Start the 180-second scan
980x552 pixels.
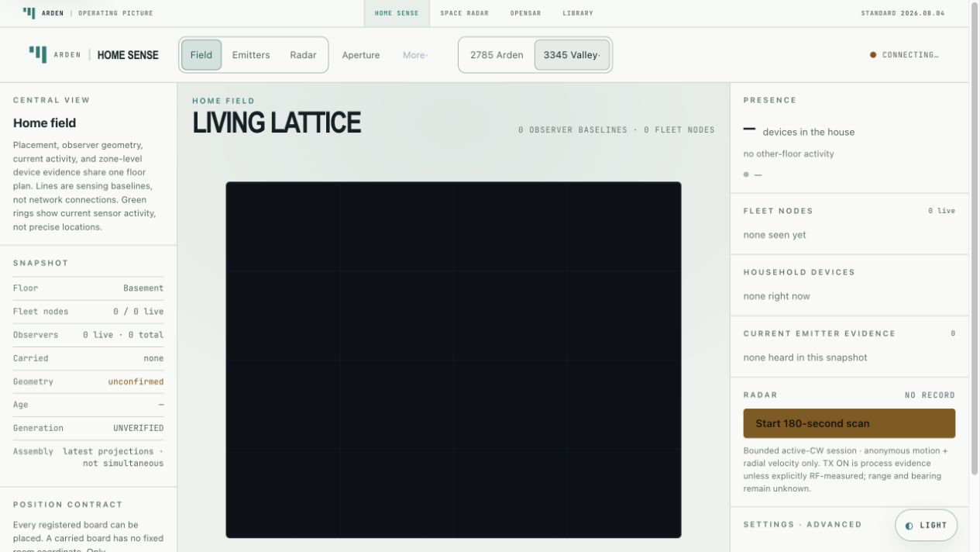pyautogui.click(x=849, y=423)
